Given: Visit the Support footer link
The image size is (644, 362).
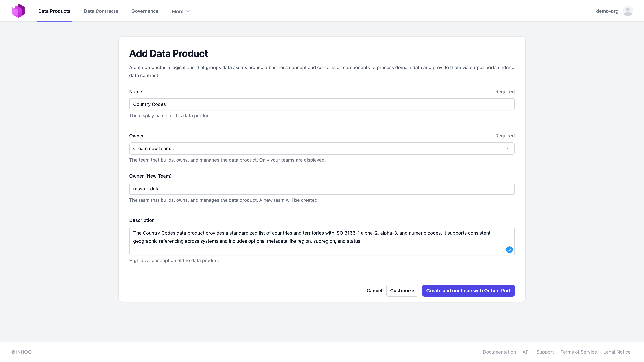Looking at the screenshot, I should coord(545,352).
